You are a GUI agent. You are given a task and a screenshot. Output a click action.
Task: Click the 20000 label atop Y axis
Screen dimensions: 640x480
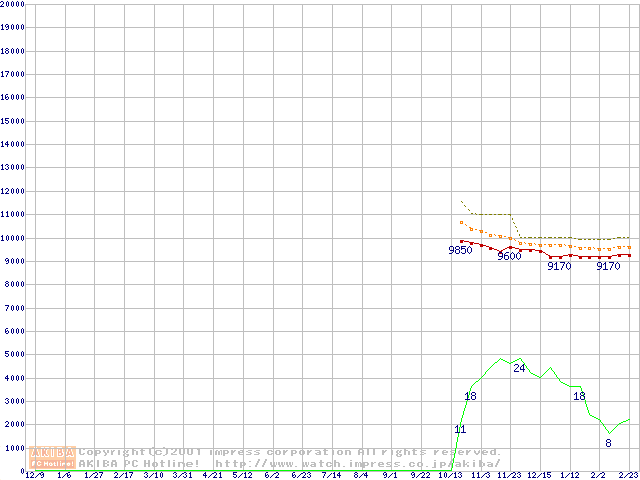tap(12, 4)
